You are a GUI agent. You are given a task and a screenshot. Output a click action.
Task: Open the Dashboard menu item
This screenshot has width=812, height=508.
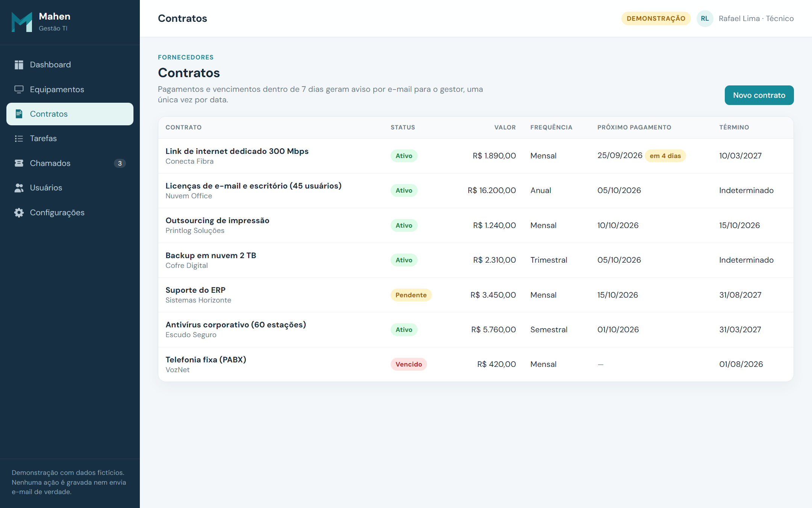(x=70, y=65)
